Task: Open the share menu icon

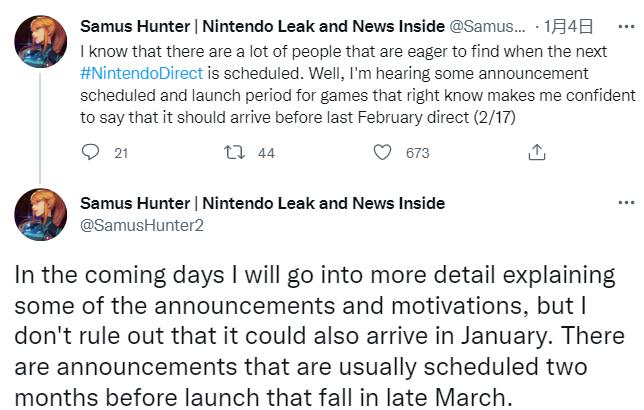Action: pos(537,152)
